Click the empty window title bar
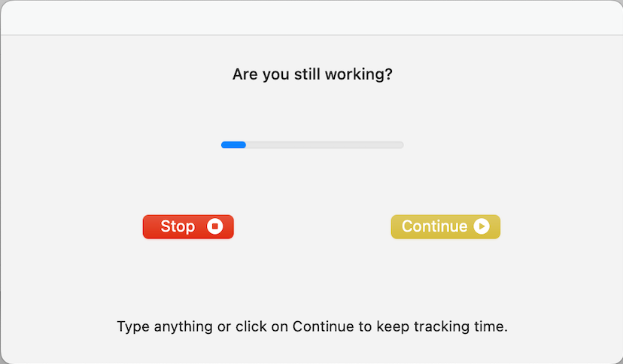The height and width of the screenshot is (364, 623). [311, 18]
